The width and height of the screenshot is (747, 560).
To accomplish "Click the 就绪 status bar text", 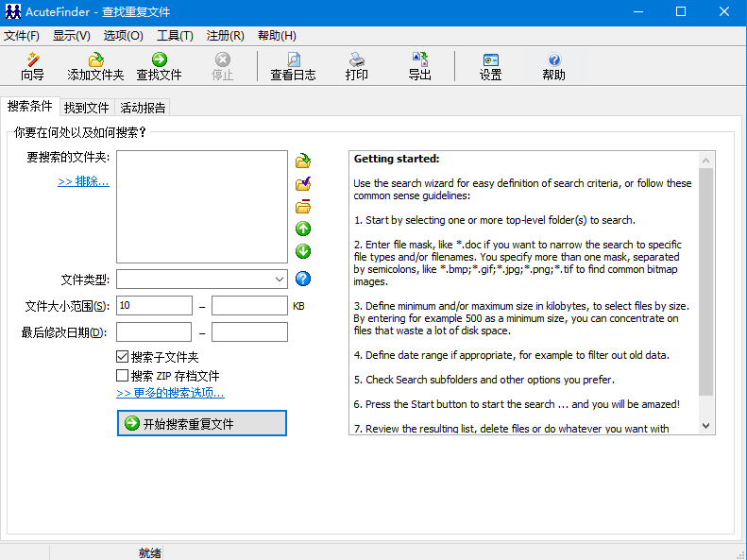I will [x=150, y=552].
